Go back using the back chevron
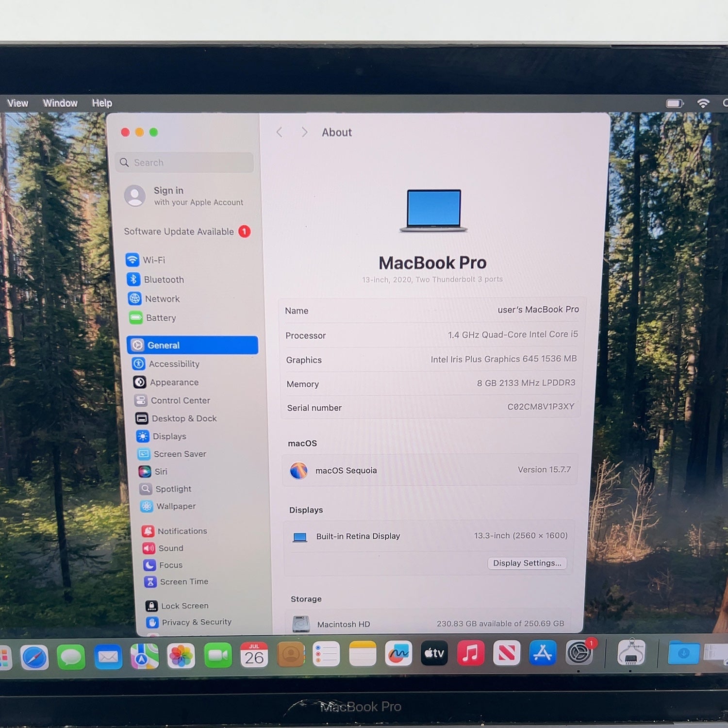The width and height of the screenshot is (728, 728). [280, 132]
